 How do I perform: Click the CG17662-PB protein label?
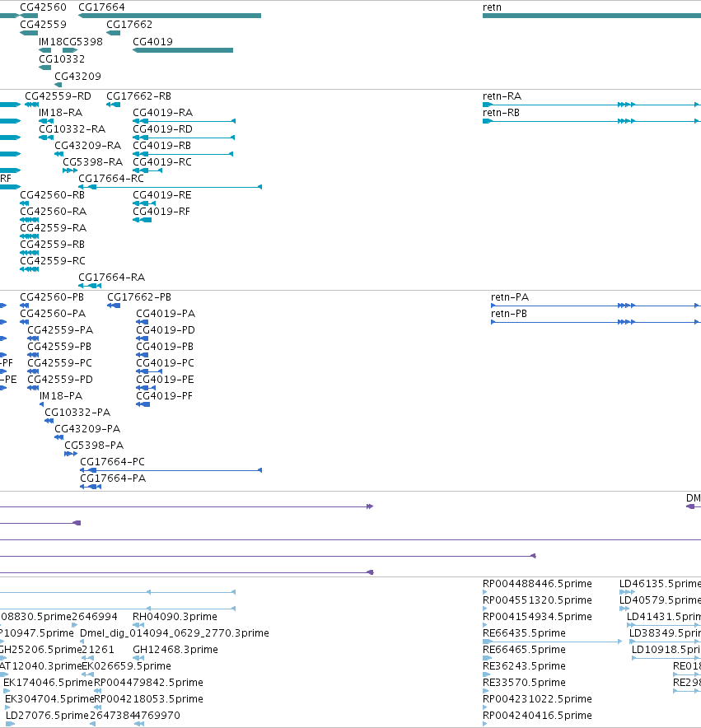pyautogui.click(x=139, y=297)
